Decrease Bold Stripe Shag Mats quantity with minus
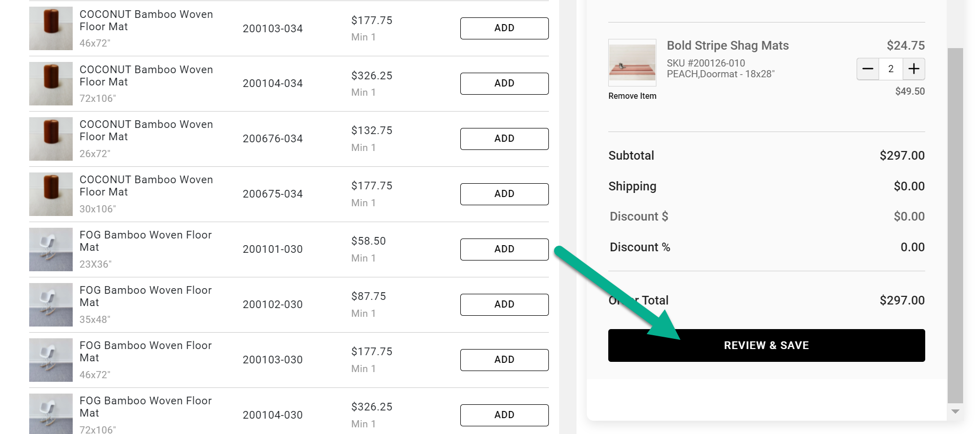The image size is (980, 434). [x=868, y=69]
